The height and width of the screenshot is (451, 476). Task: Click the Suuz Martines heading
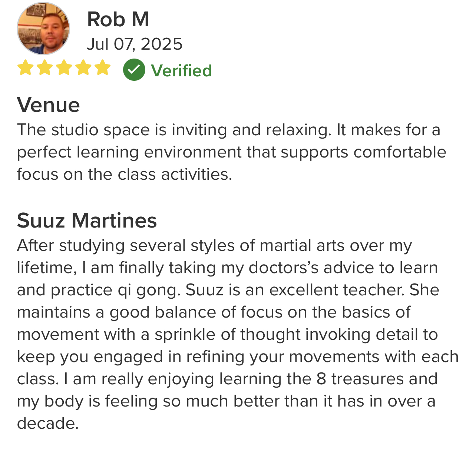[x=87, y=220]
